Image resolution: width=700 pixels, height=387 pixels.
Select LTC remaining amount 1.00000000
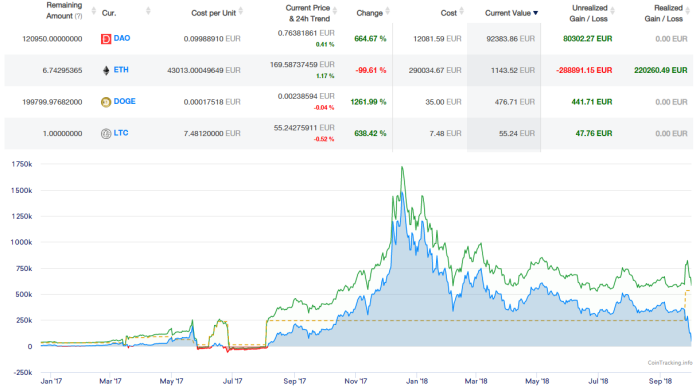(x=62, y=133)
